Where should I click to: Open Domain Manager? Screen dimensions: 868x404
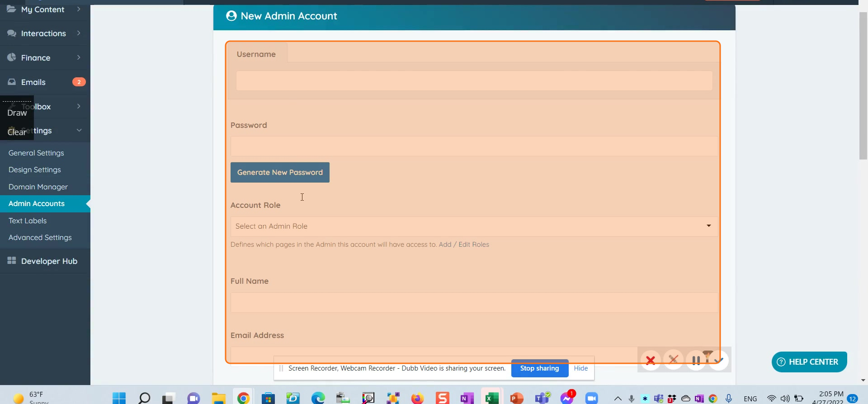38,187
